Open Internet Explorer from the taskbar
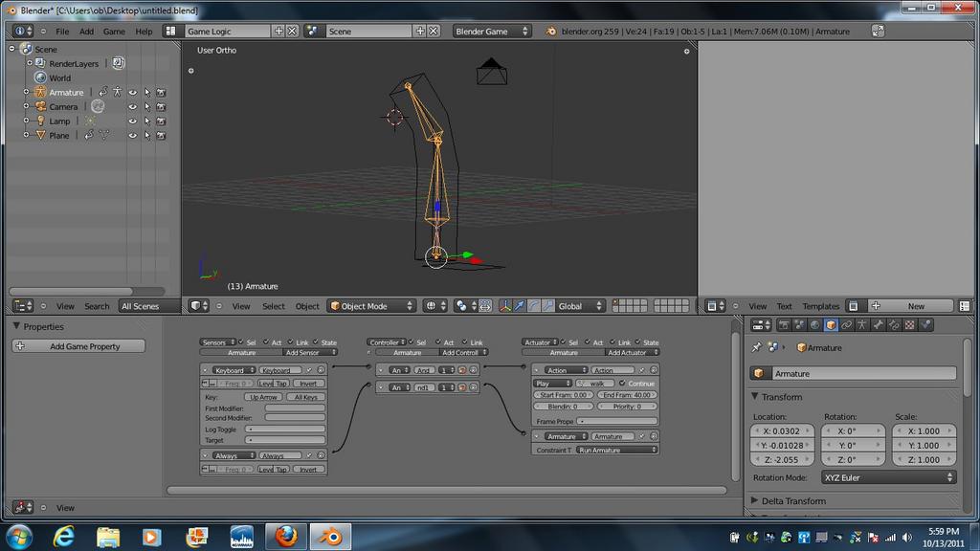The width and height of the screenshot is (980, 551). pyautogui.click(x=64, y=536)
